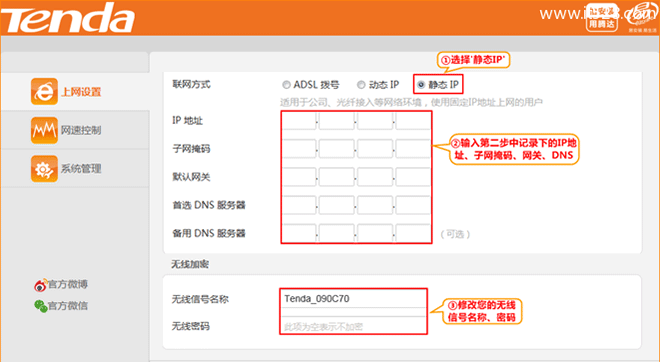The width and height of the screenshot is (660, 362).
Task: Open the 官方微信 link
Action: (x=68, y=306)
